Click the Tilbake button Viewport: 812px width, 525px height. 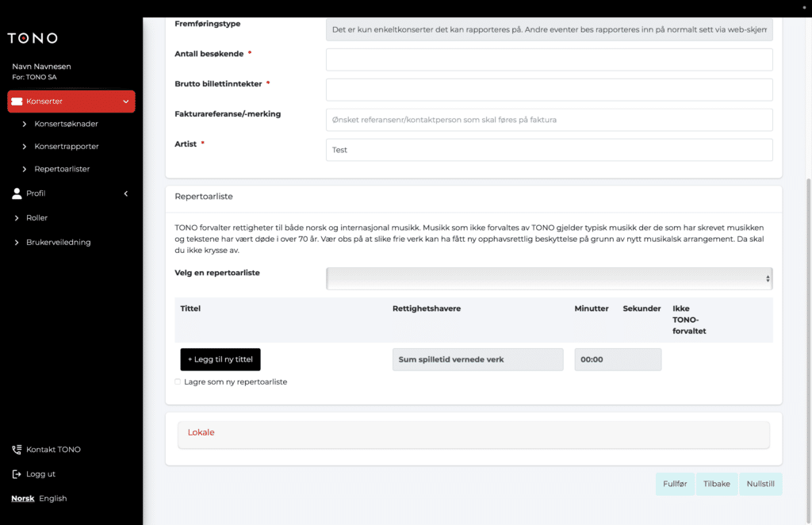pos(717,484)
